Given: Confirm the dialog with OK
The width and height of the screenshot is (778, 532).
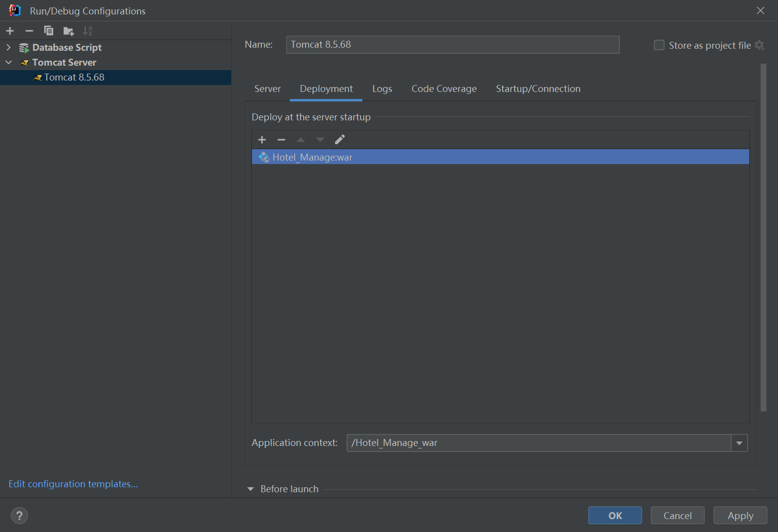Looking at the screenshot, I should tap(615, 516).
